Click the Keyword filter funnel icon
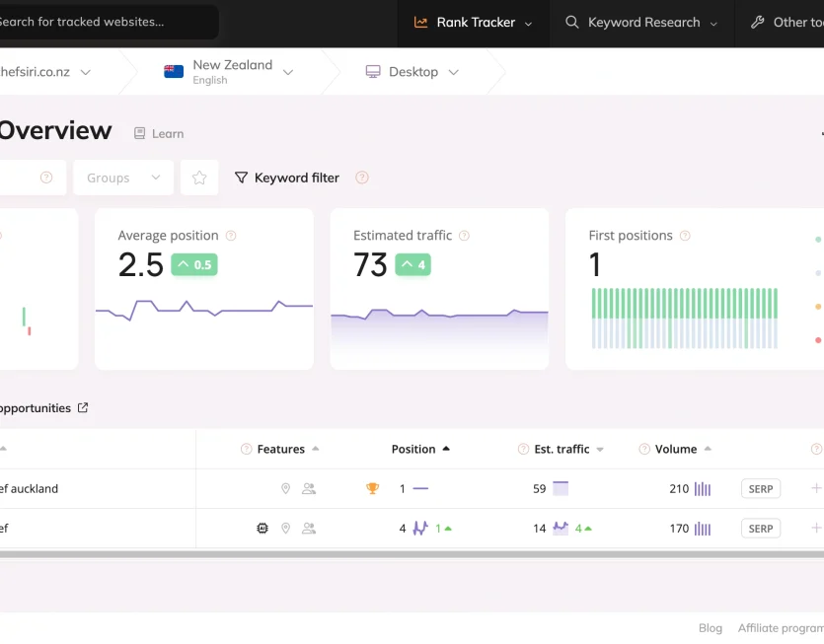The width and height of the screenshot is (824, 644). click(x=241, y=178)
